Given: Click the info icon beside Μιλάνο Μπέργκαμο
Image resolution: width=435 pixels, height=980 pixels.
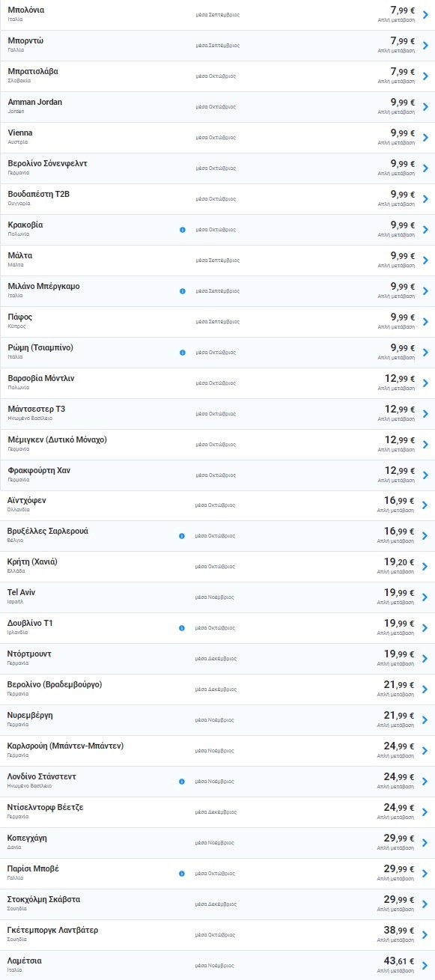Looking at the screenshot, I should (x=182, y=290).
